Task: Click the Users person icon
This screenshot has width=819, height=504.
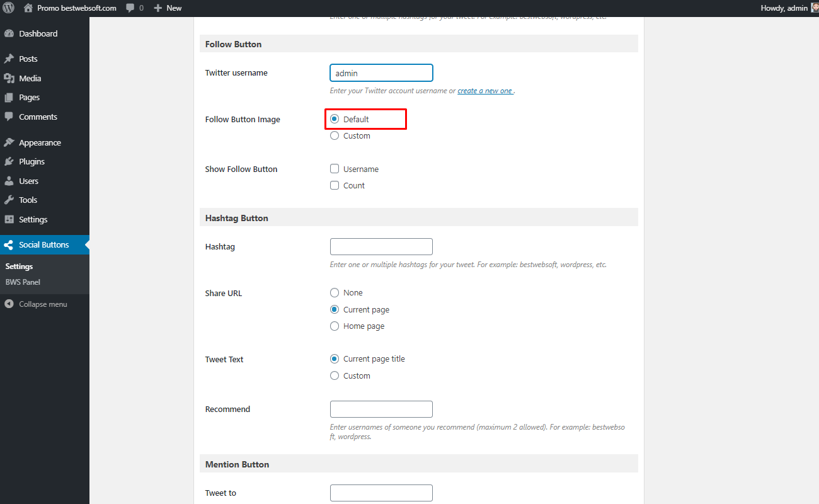Action: tap(9, 181)
